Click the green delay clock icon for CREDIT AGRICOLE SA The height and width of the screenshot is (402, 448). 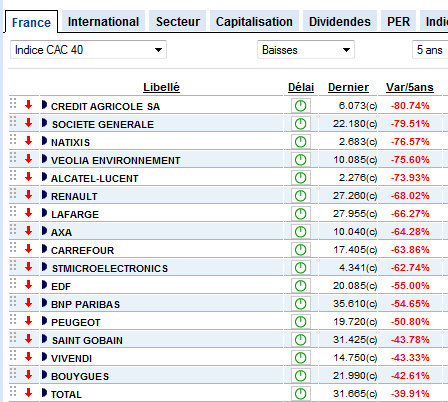tap(301, 106)
